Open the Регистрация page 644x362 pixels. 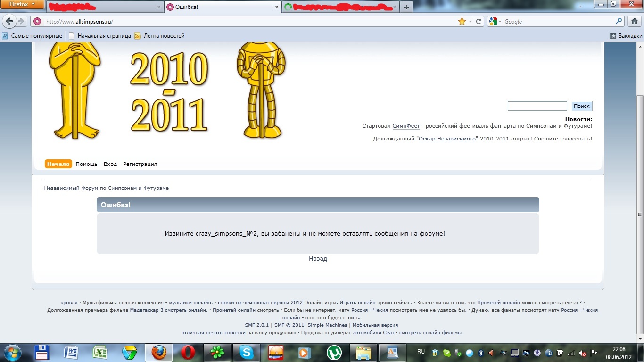tap(140, 164)
